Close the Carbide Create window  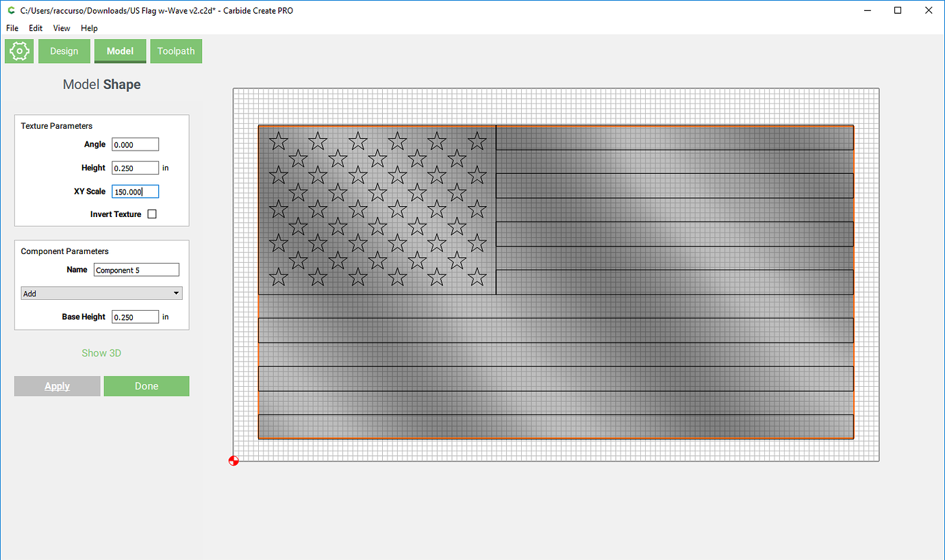pyautogui.click(x=929, y=10)
